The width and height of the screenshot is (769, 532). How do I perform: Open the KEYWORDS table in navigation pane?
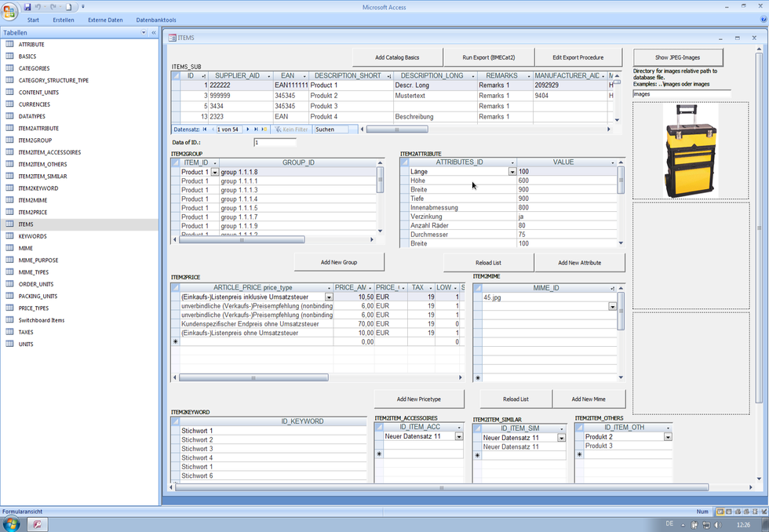pos(32,236)
